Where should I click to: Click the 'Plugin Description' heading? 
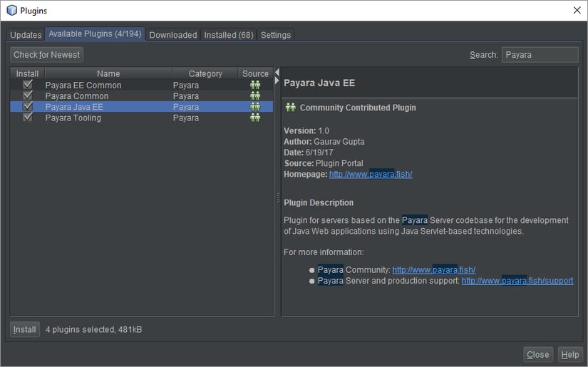pos(319,203)
